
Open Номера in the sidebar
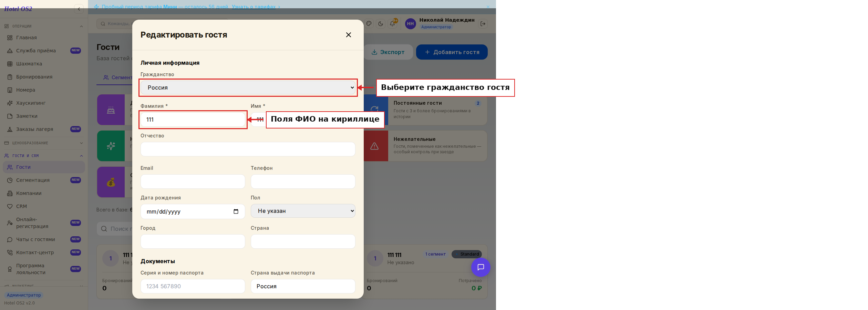click(44, 90)
